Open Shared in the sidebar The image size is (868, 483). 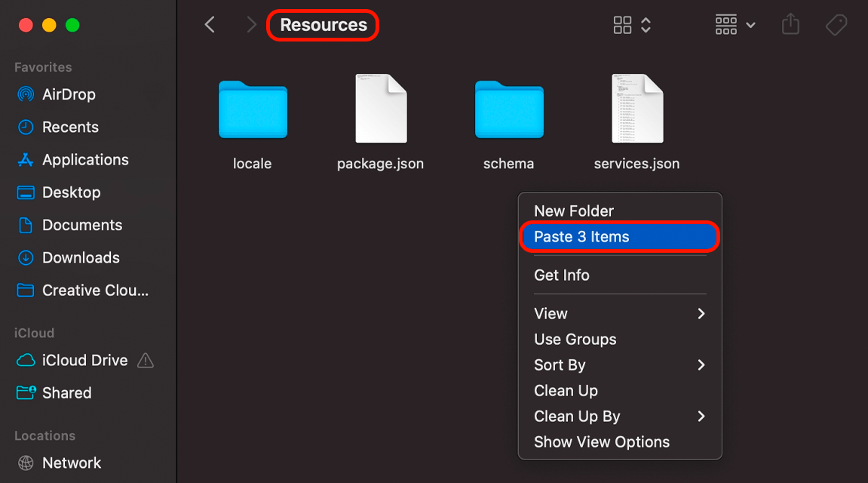(54, 393)
